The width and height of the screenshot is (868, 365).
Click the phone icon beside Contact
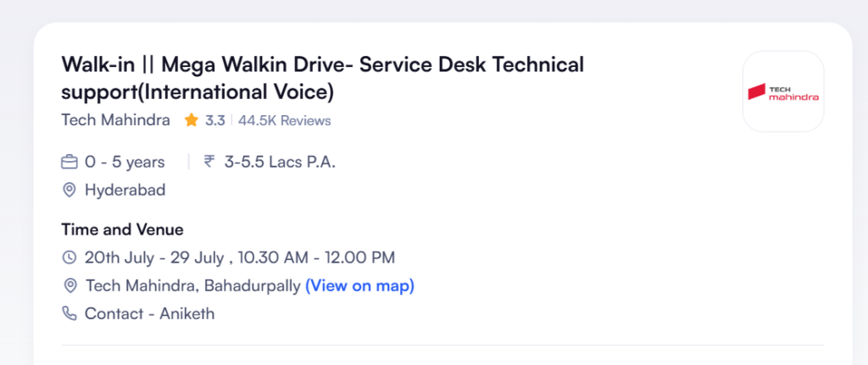pyautogui.click(x=70, y=313)
